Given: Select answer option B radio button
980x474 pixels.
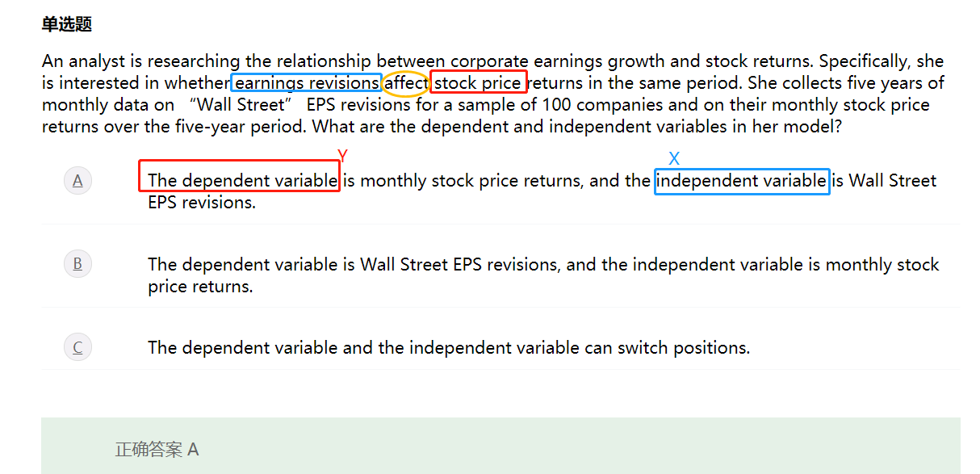Looking at the screenshot, I should coord(77,263).
